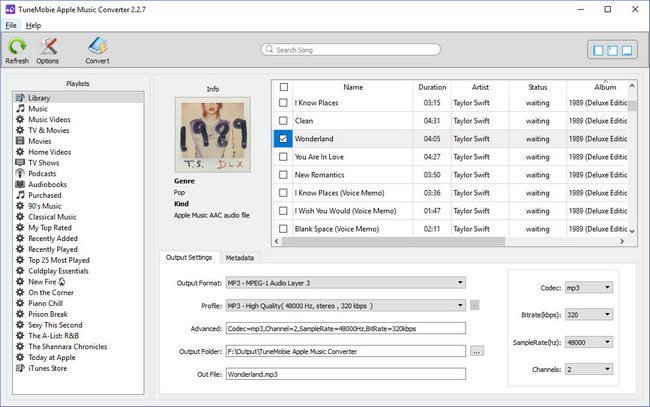Image resolution: width=650 pixels, height=407 pixels.
Task: Click into the Search Song field
Action: pyautogui.click(x=351, y=50)
